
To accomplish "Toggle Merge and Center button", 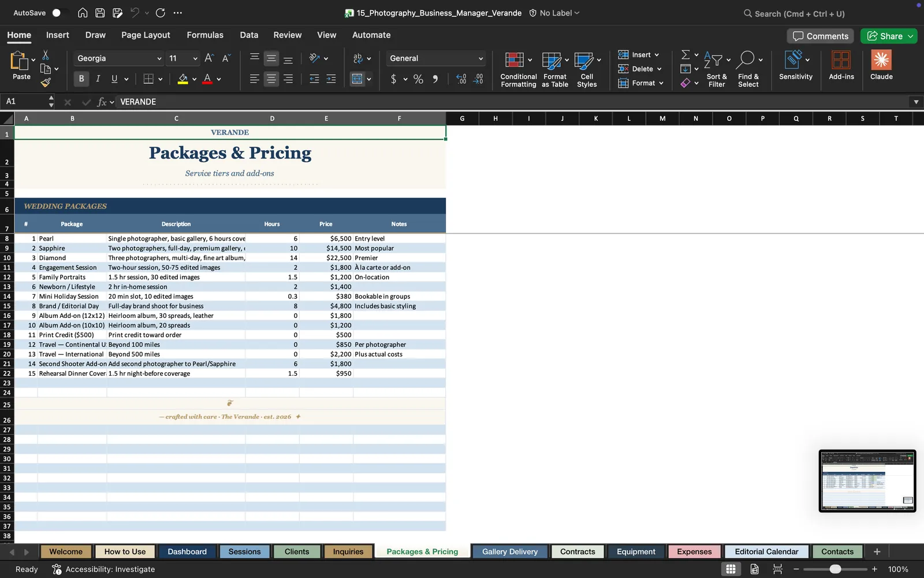I will [357, 79].
